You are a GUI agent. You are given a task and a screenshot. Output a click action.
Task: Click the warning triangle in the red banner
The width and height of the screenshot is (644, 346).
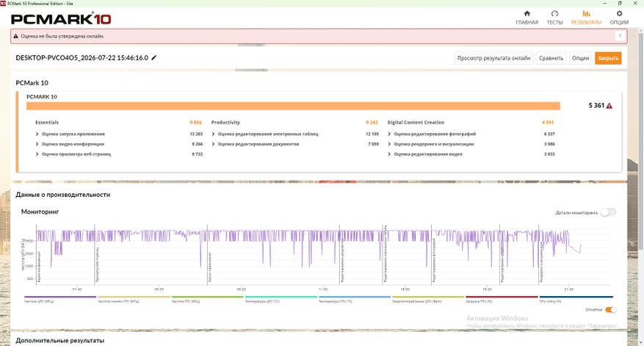click(16, 36)
